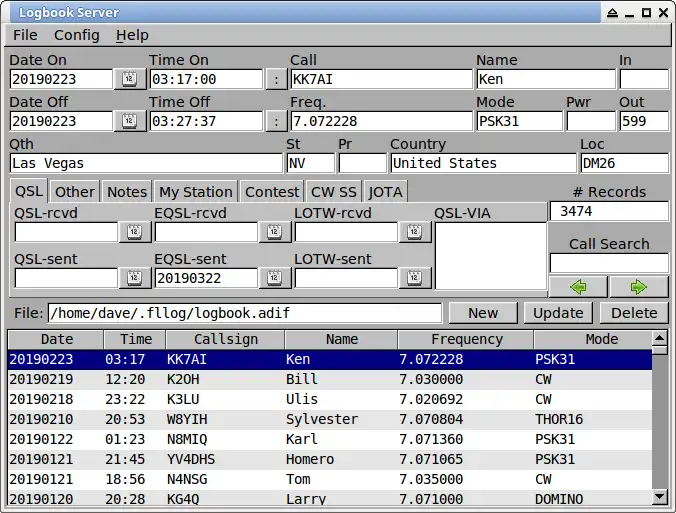Click the Call Search input field
This screenshot has height=513, width=676.
pos(609,263)
